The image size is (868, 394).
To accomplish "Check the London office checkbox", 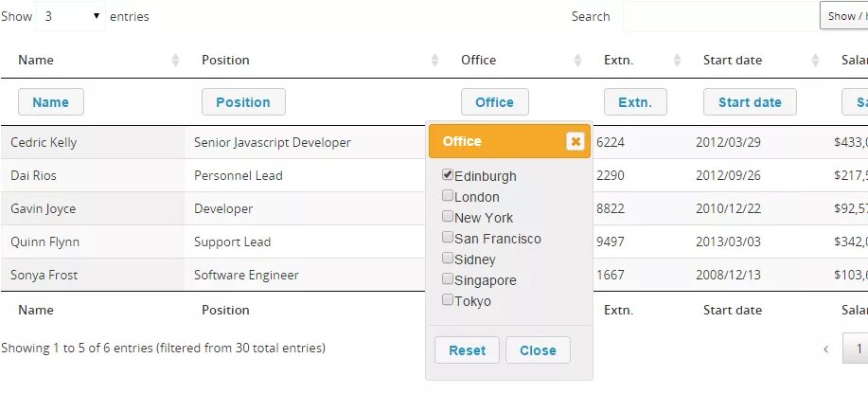I will [448, 196].
